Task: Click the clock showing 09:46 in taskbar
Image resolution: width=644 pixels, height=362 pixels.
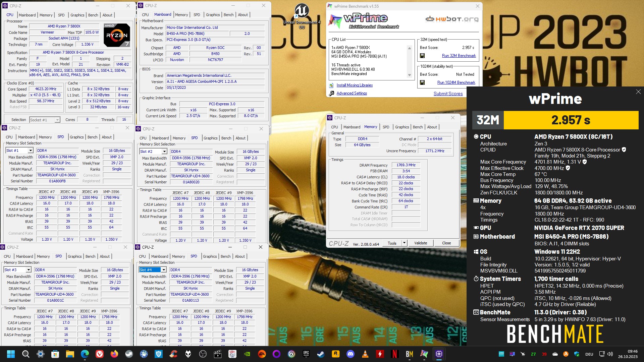Action: coord(632,351)
